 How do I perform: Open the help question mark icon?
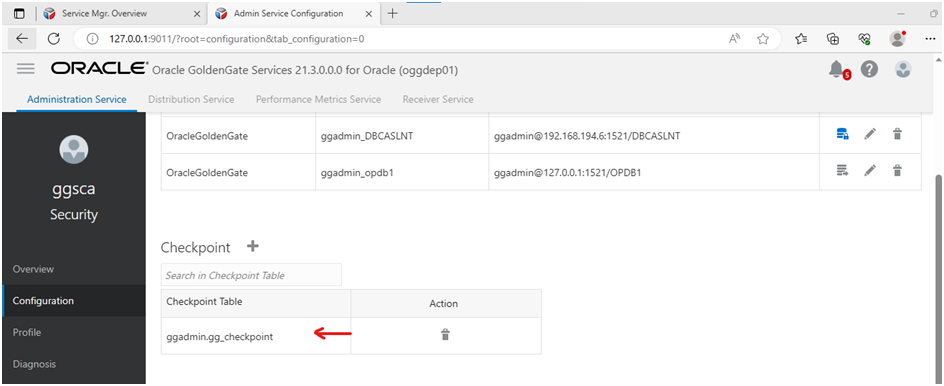869,69
